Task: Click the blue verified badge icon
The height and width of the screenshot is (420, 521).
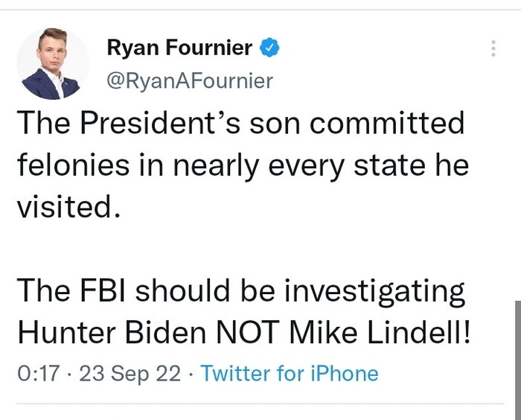Action: tap(269, 48)
